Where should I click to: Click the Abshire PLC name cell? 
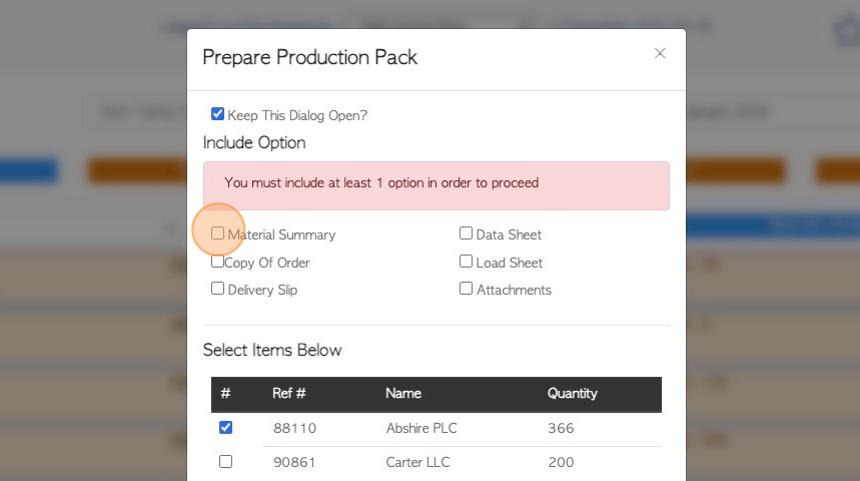[x=421, y=428]
